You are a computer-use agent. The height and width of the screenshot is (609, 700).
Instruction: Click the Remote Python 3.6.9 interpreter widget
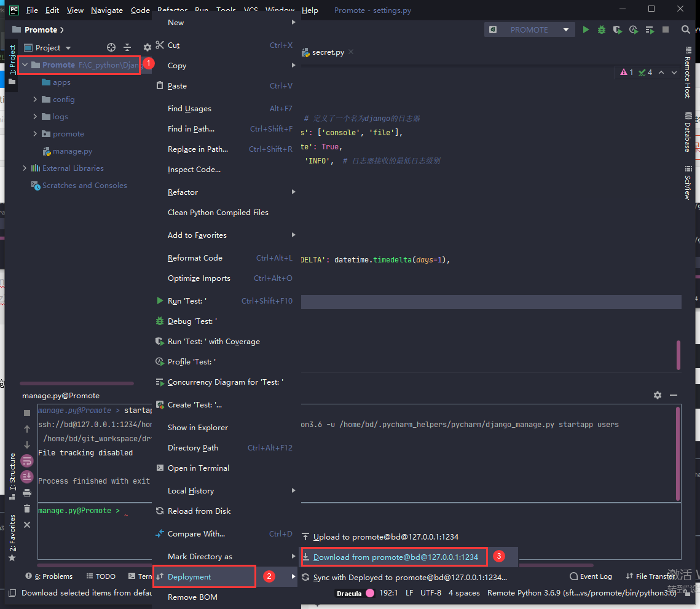(x=582, y=593)
